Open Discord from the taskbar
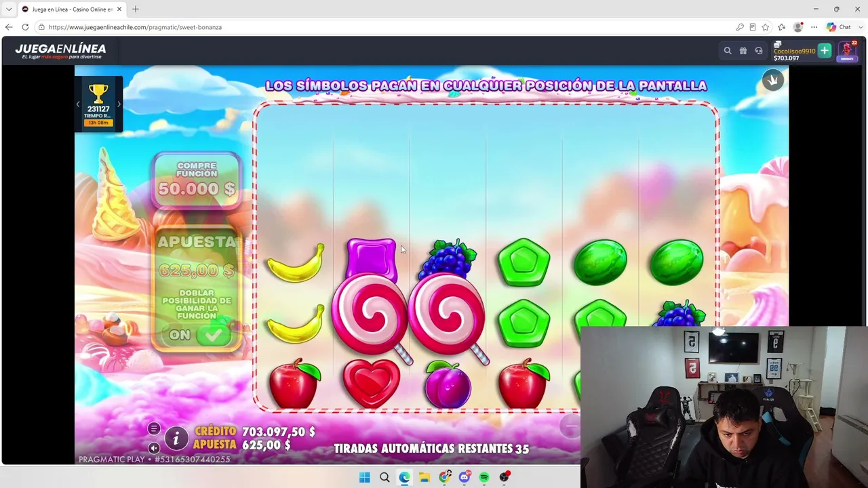The height and width of the screenshot is (488, 868). pyautogui.click(x=465, y=477)
